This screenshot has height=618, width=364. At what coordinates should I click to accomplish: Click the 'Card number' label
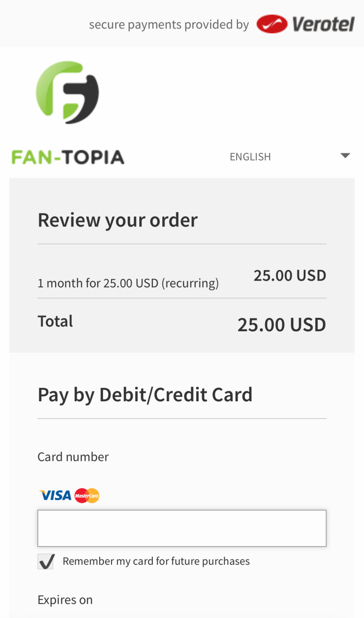click(x=73, y=457)
